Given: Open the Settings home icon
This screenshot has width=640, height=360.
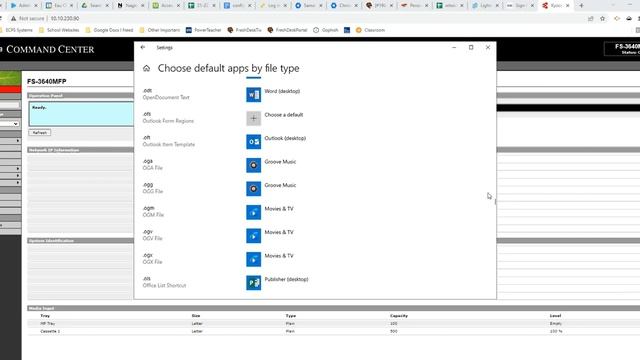Looking at the screenshot, I should pyautogui.click(x=147, y=69).
